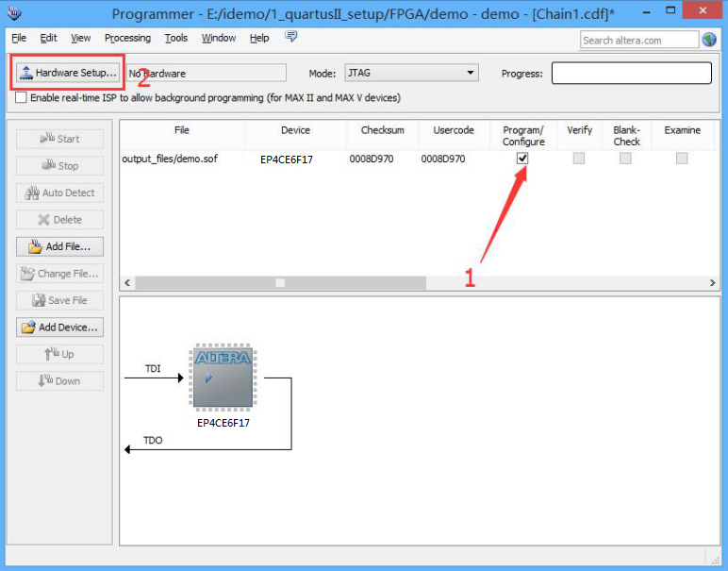Open the Tools menu
Viewport: 728px width, 571px height.
coord(175,38)
